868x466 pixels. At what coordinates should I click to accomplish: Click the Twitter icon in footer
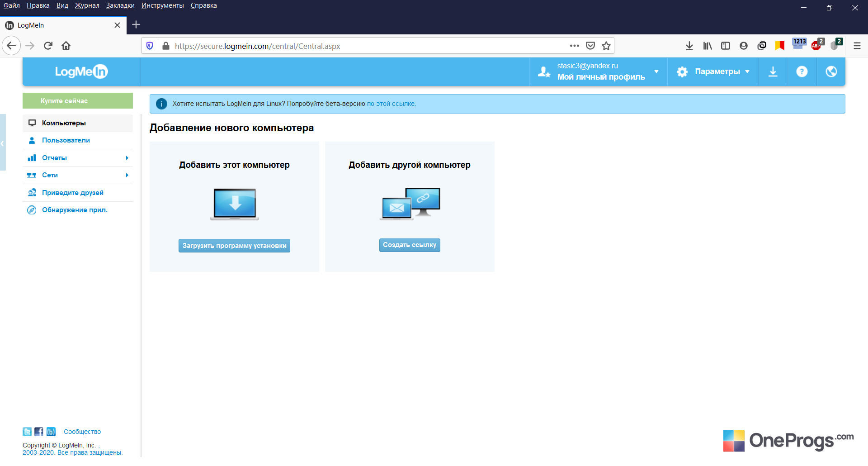coord(27,432)
